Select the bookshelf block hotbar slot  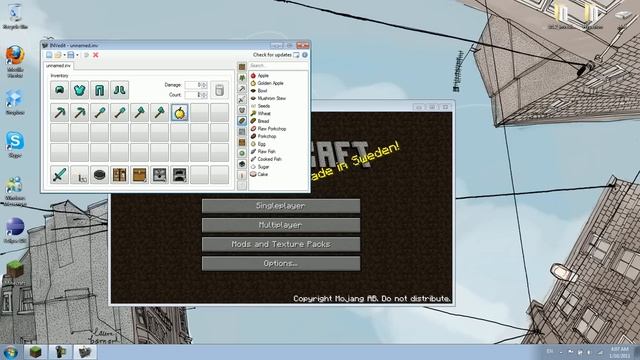pos(119,175)
